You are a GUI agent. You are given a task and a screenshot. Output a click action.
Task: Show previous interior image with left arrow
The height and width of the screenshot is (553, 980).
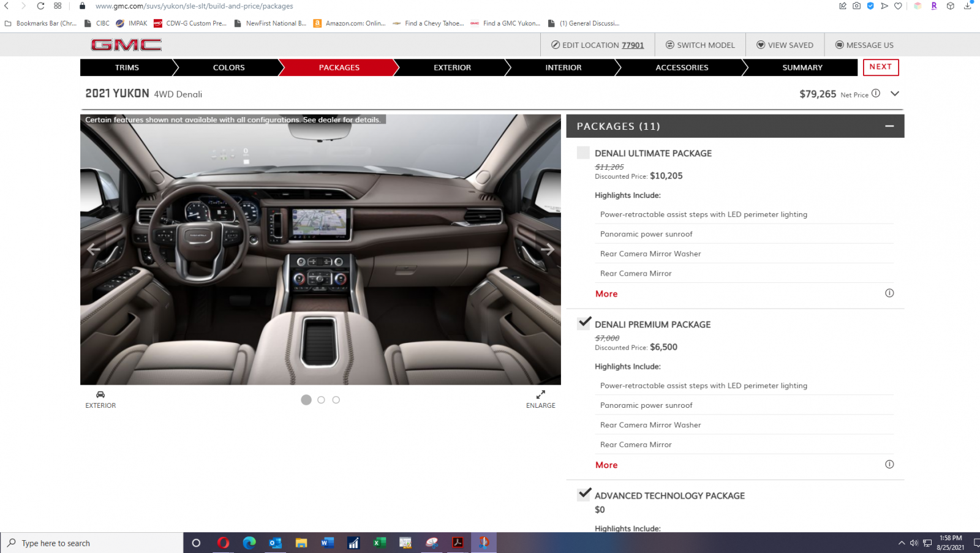click(x=94, y=249)
